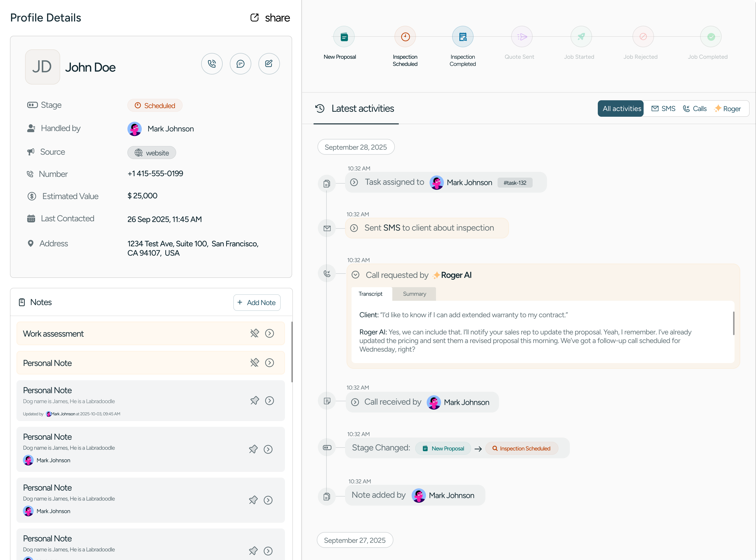This screenshot has height=560, width=756.
Task: Open the #task-132 tag link
Action: pos(515,183)
